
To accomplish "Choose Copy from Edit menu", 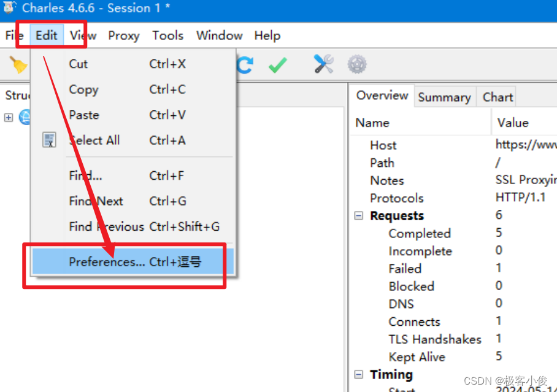I will pos(133,90).
